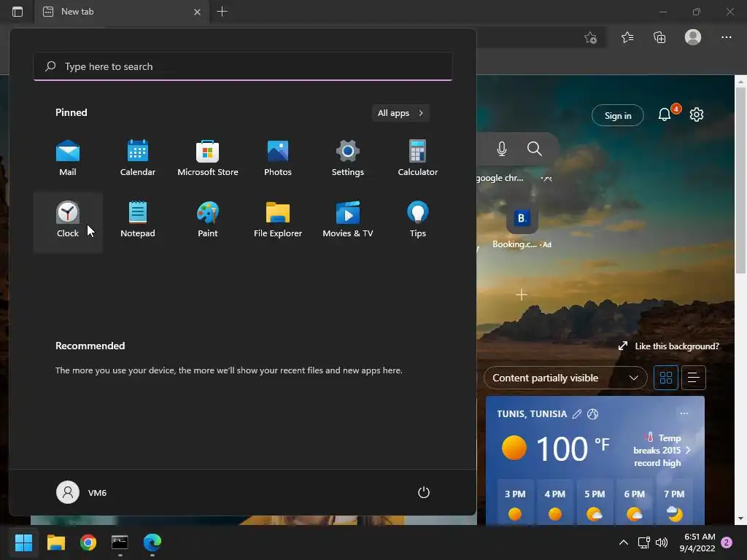The width and height of the screenshot is (747, 560).
Task: Open the google chr... quick link
Action: [499, 178]
